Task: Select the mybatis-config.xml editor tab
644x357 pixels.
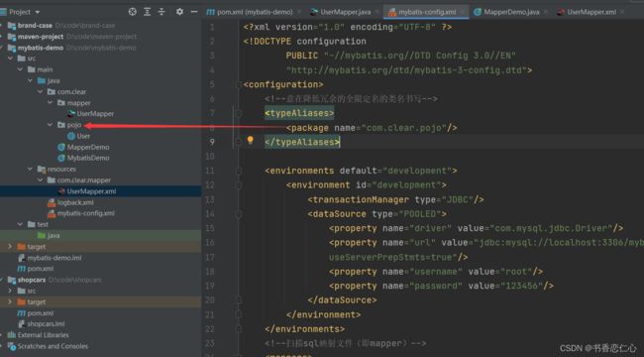Action: pos(427,12)
